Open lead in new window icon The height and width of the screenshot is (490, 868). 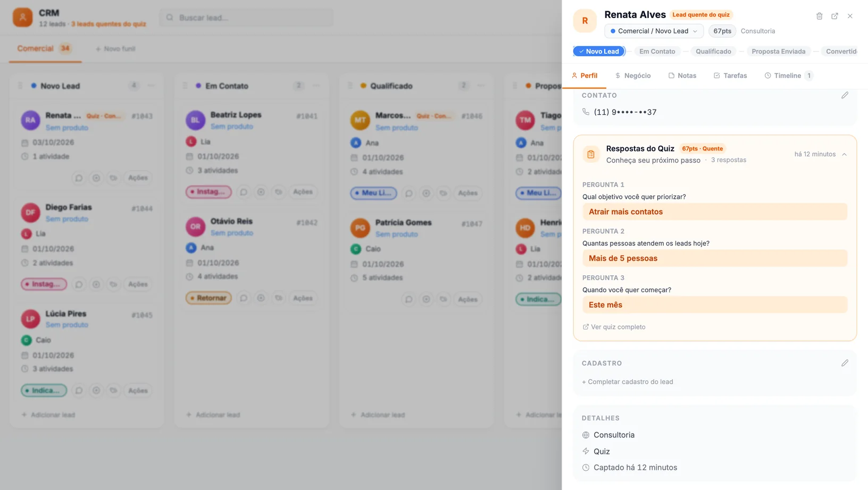[834, 16]
